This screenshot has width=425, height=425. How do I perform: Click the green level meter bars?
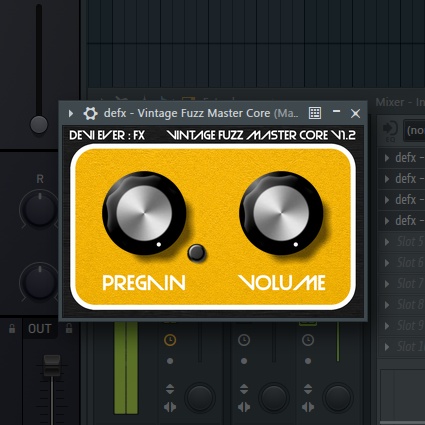point(126,368)
